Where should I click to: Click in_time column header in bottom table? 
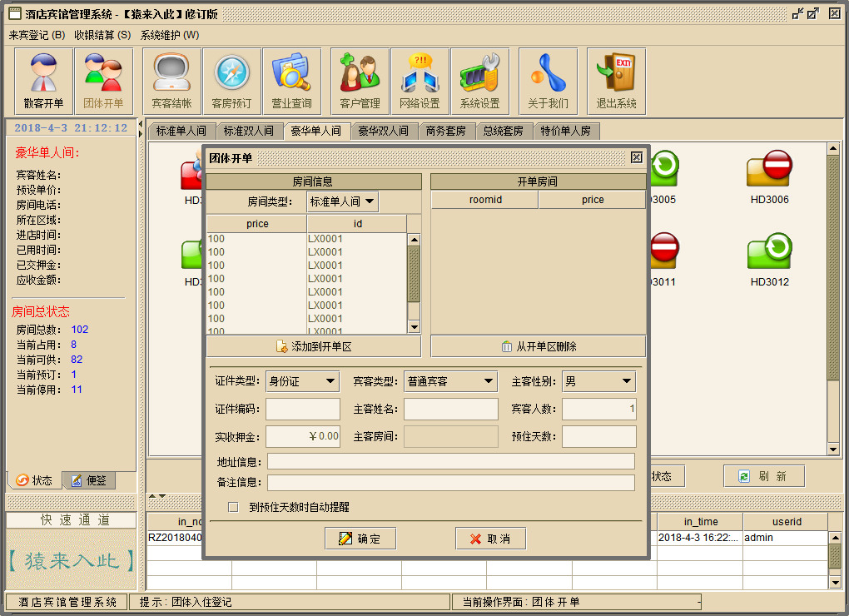pos(701,522)
